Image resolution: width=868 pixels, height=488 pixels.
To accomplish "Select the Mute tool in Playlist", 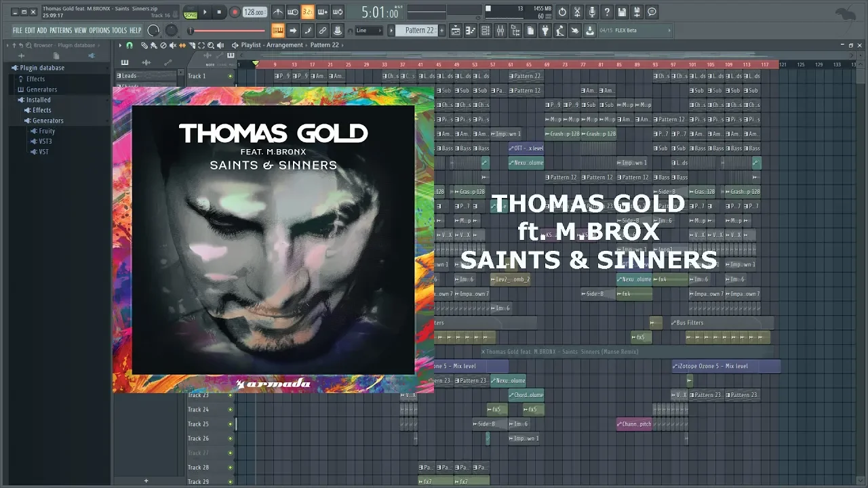I will coord(173,45).
